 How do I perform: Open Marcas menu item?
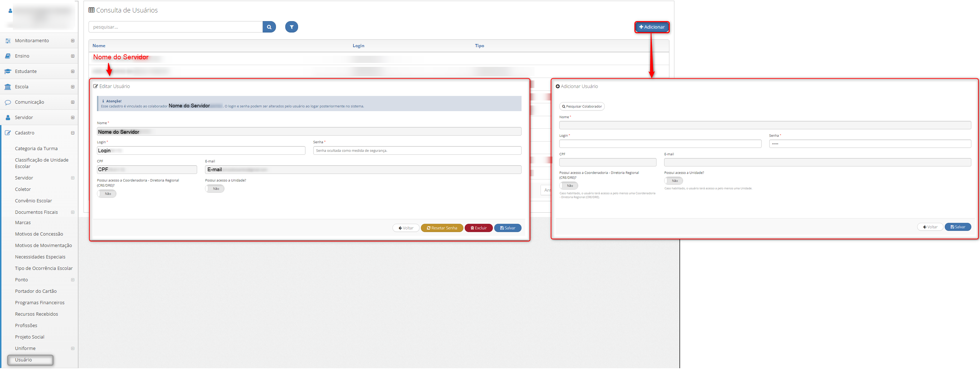point(23,222)
